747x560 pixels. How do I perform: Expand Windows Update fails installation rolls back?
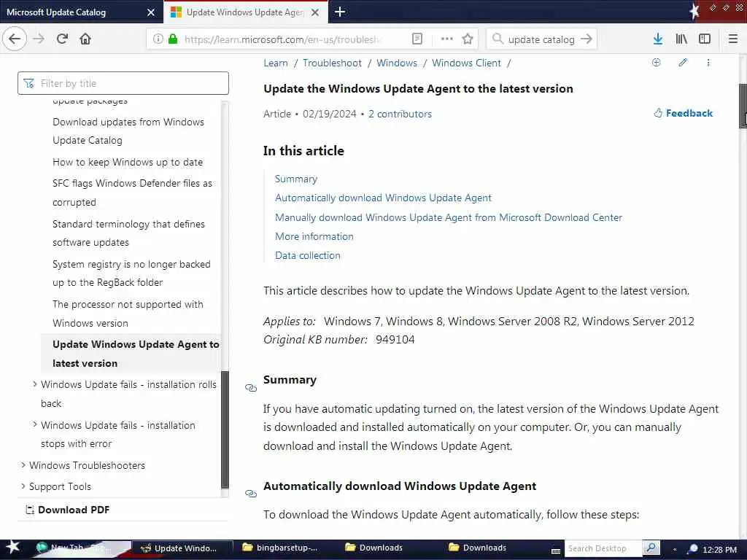35,384
